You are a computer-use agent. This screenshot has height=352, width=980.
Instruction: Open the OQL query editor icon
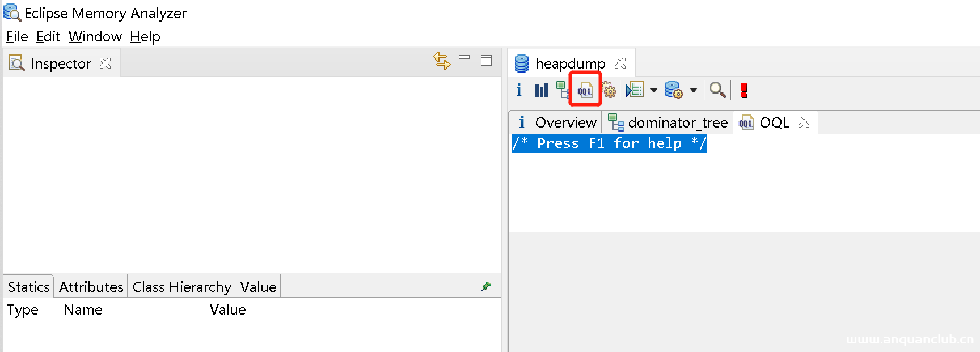[x=585, y=90]
